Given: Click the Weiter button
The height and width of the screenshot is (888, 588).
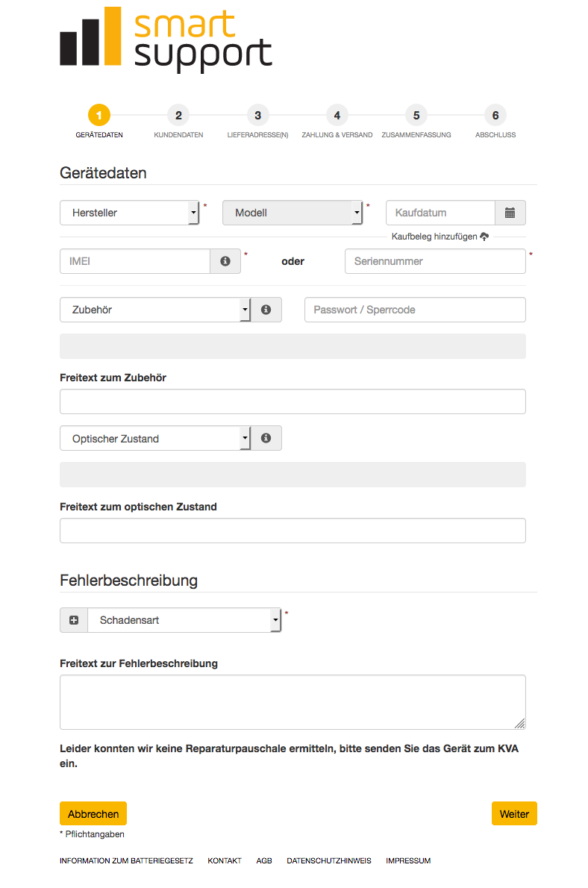Looking at the screenshot, I should tap(514, 814).
